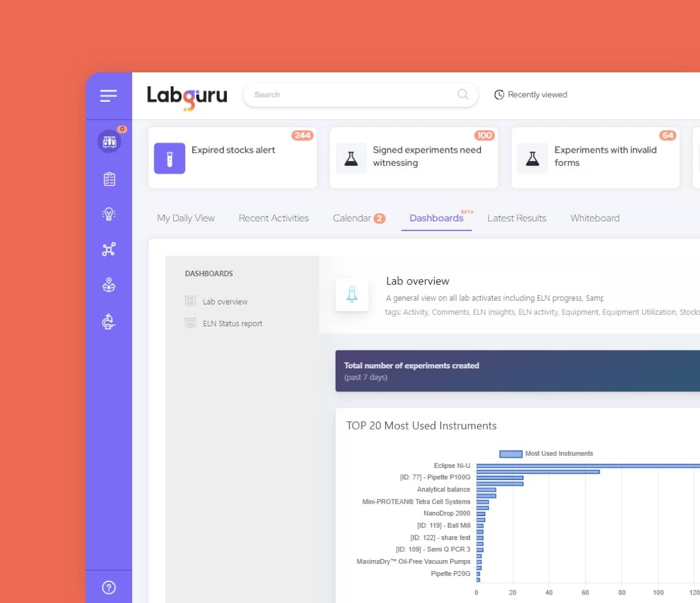This screenshot has height=603, width=700.
Task: Click the [ID: 109] - Semi Q PCR 3 label
Action: coord(433,549)
